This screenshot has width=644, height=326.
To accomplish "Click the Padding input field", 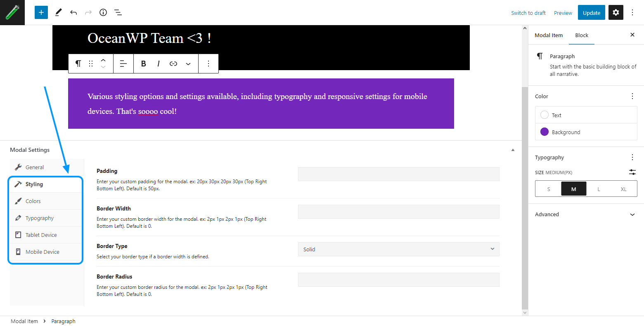I will (398, 174).
